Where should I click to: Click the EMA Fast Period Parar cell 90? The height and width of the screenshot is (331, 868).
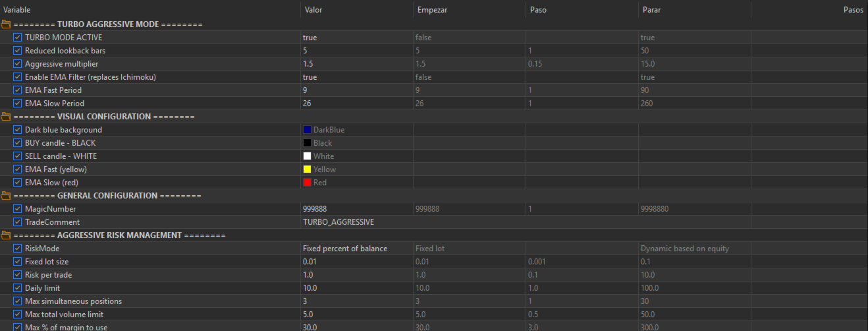coord(694,90)
